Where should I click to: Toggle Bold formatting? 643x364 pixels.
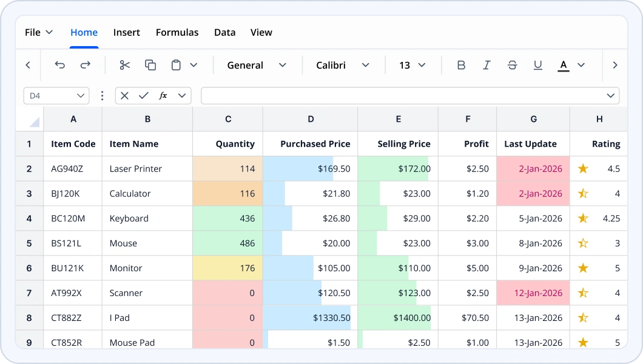(x=461, y=65)
